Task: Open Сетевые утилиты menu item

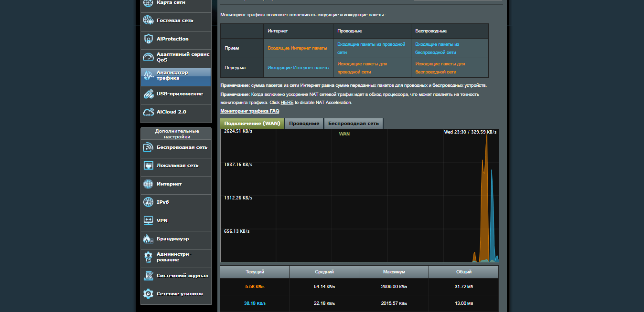Action: 180,294
